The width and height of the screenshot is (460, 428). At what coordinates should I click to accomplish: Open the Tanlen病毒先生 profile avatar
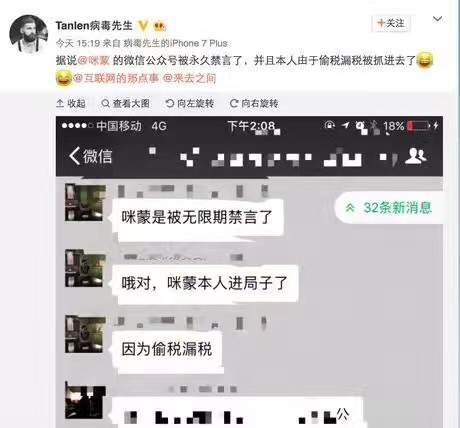pyautogui.click(x=29, y=34)
